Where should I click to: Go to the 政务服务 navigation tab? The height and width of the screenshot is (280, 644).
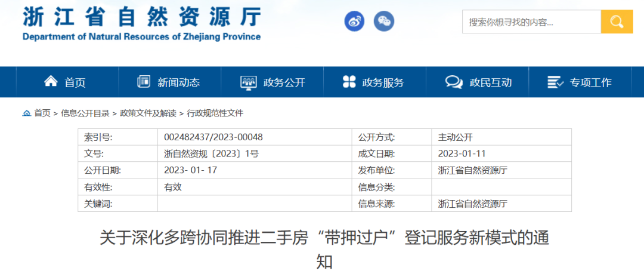pyautogui.click(x=383, y=82)
